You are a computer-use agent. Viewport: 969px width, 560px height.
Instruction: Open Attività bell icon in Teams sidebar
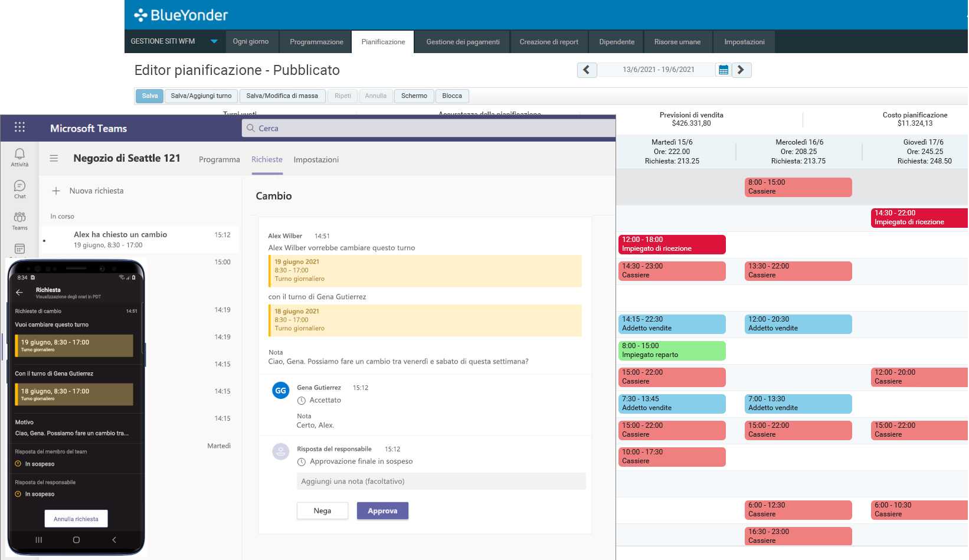coord(19,154)
